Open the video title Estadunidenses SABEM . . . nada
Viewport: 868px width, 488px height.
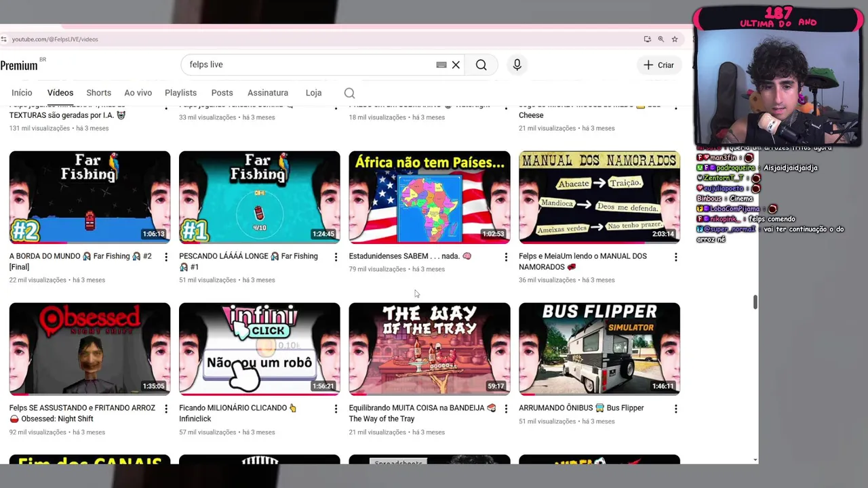[410, 256]
